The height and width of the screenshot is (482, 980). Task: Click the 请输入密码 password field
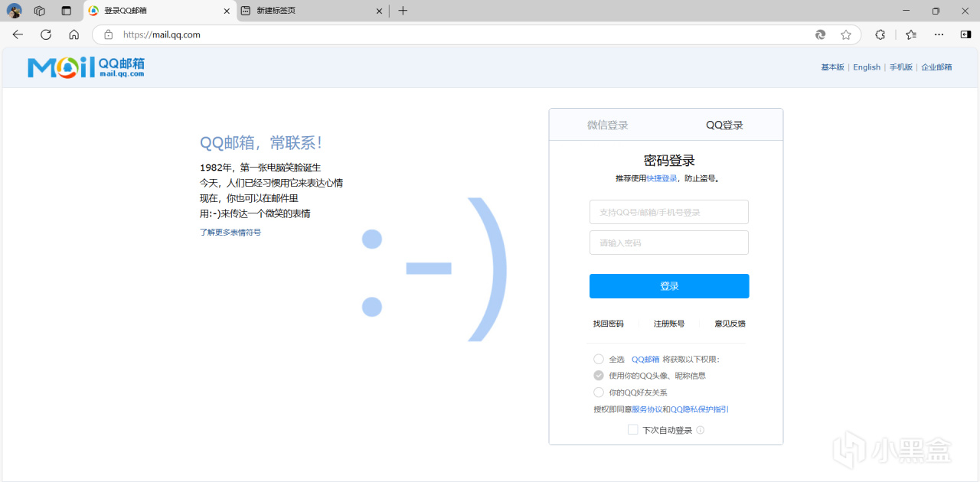coord(669,243)
